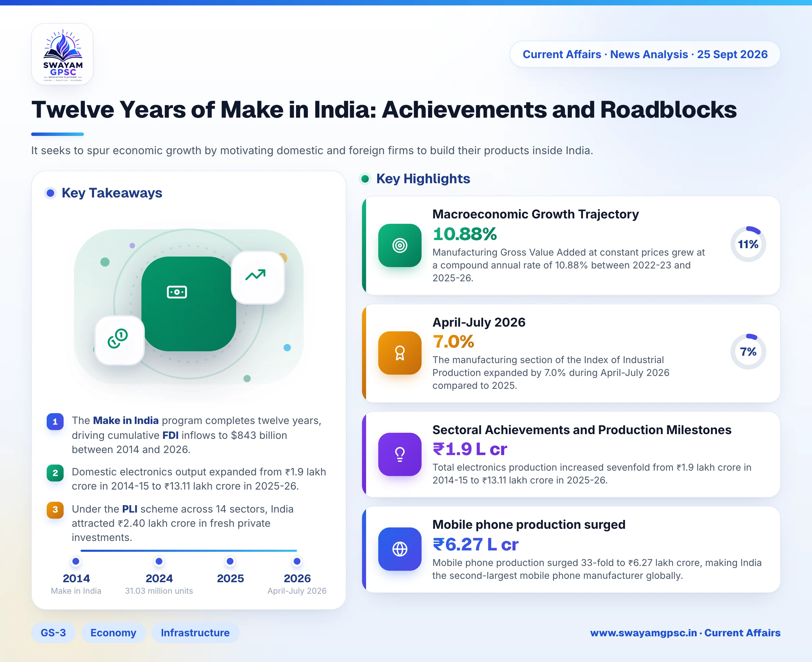Click the 11% circular progress ring

pyautogui.click(x=748, y=244)
